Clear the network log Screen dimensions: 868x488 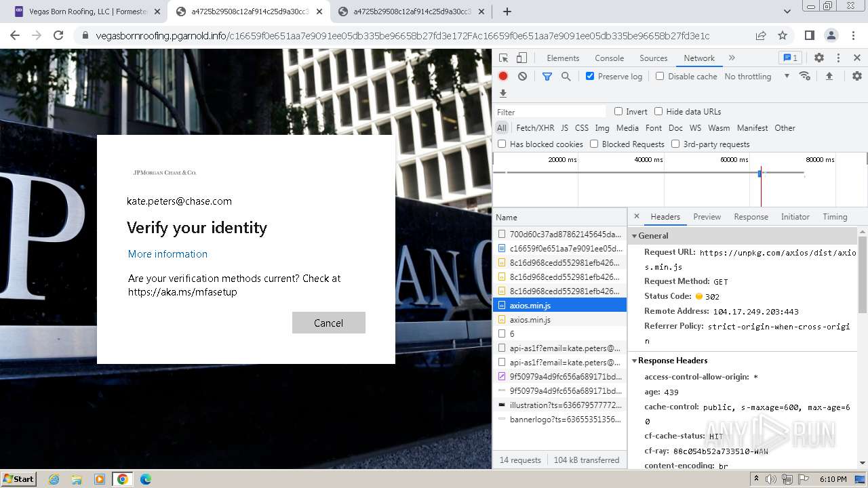coord(522,77)
